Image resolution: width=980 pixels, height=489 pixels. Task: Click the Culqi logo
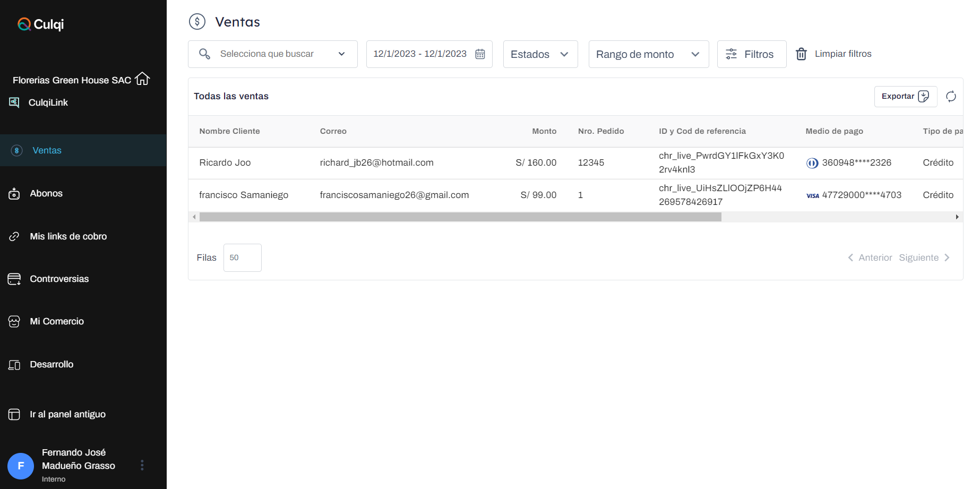41,24
